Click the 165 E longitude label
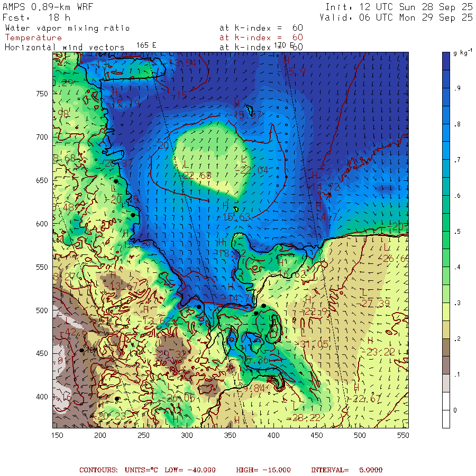The image size is (476, 476). click(146, 45)
